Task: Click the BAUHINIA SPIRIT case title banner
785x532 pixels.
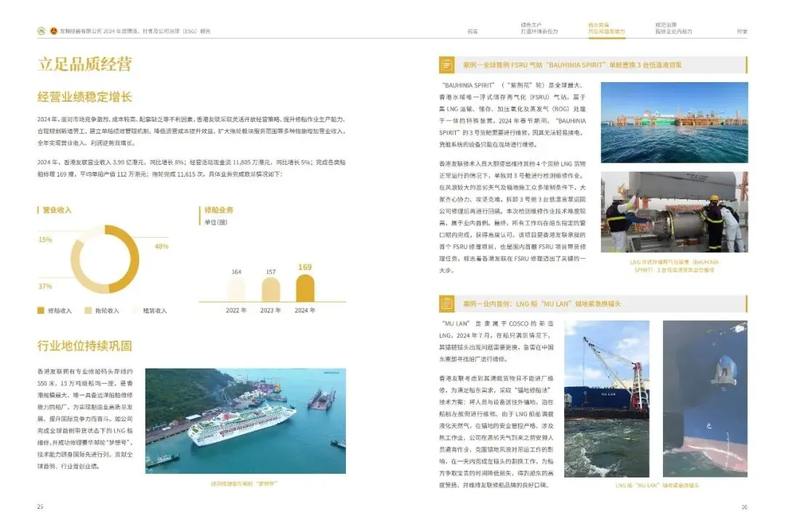Action: [x=593, y=65]
